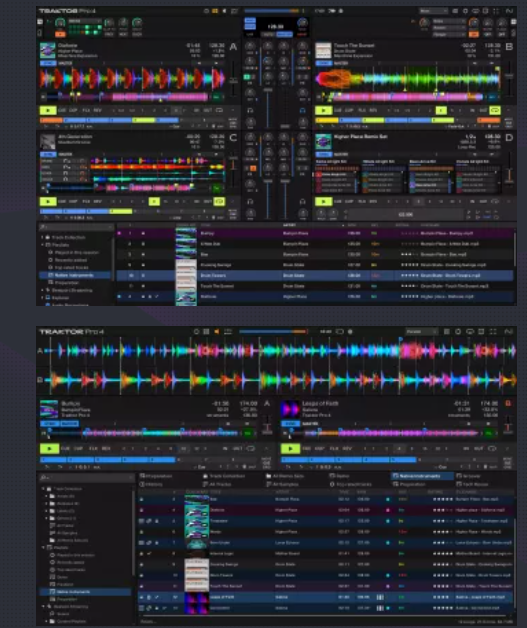Viewport: 527px width, 628px height.
Task: Expand Explorer node in top window tree
Action: click(x=42, y=298)
